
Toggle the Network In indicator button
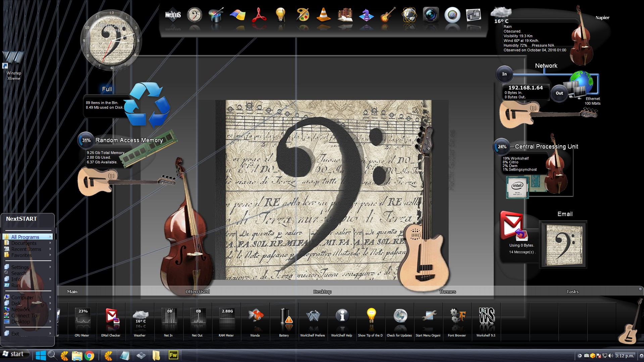click(x=504, y=74)
